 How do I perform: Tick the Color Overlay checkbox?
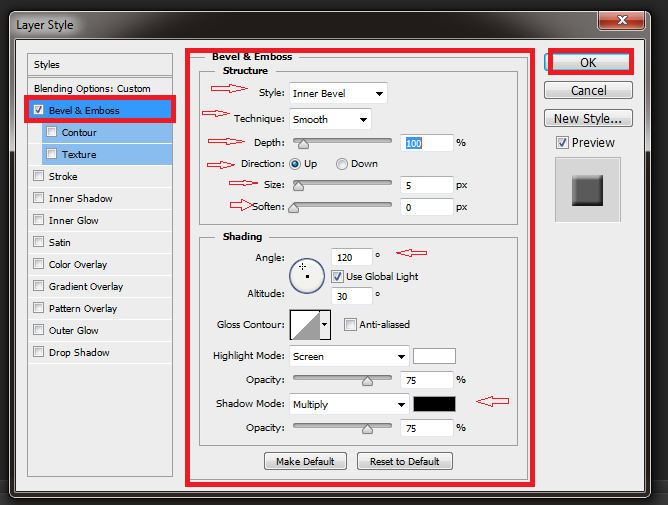click(x=38, y=264)
